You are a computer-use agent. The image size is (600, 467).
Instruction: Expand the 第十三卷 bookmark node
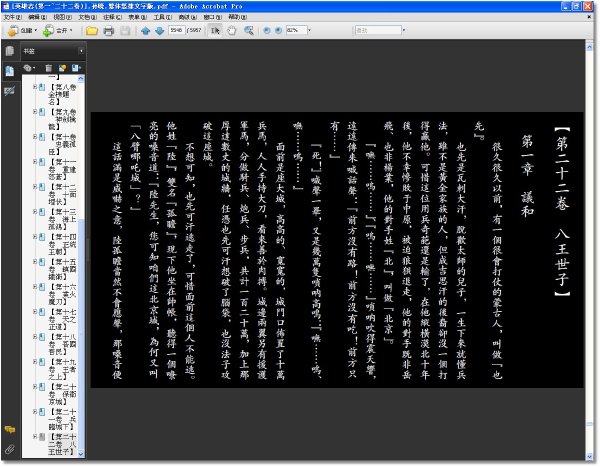click(x=34, y=212)
